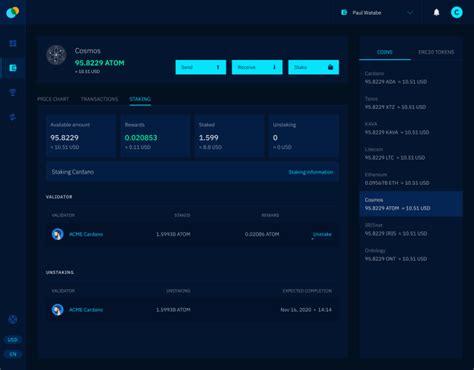Click the Send button
This screenshot has width=474, height=370.
[x=201, y=67]
